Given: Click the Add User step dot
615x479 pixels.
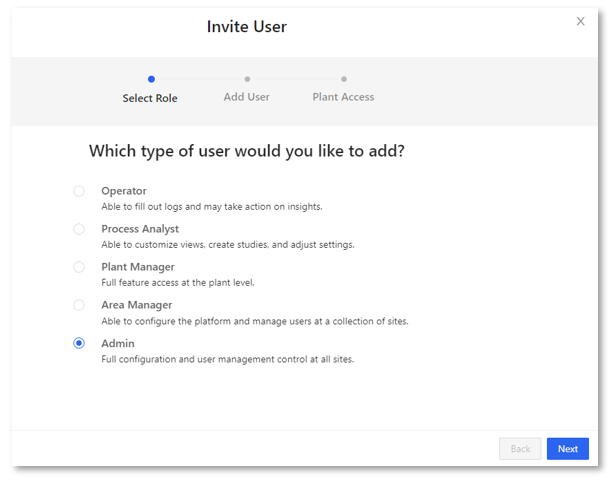Looking at the screenshot, I should [247, 79].
